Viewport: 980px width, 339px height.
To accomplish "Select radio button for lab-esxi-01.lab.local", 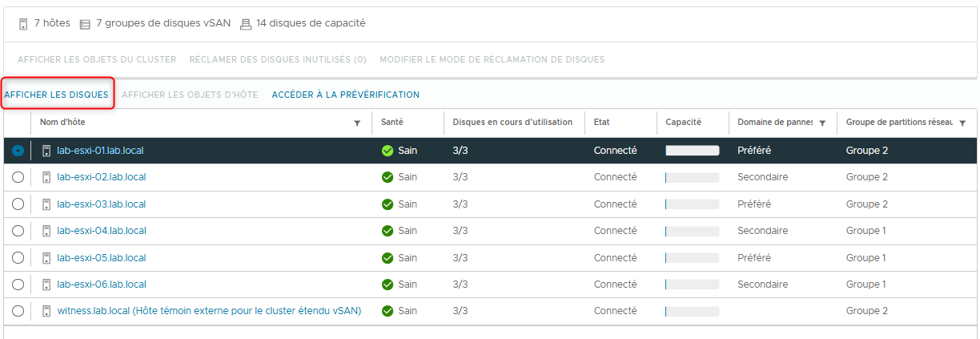I will point(18,151).
